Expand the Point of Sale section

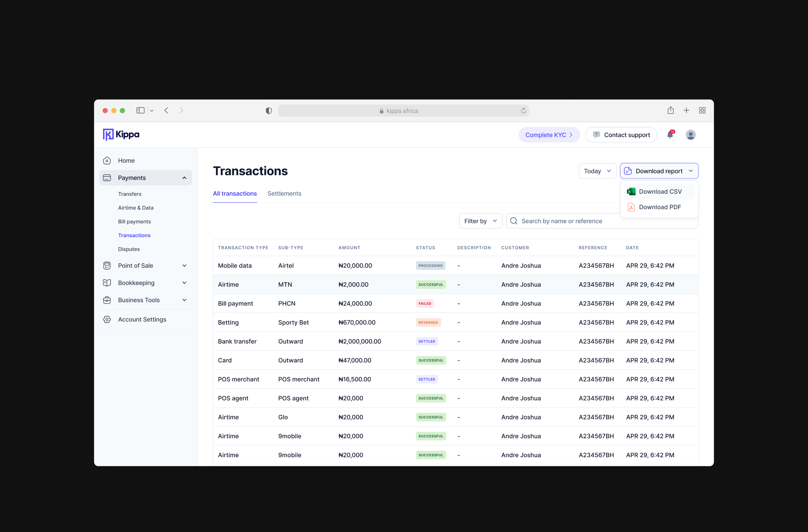[x=184, y=266]
